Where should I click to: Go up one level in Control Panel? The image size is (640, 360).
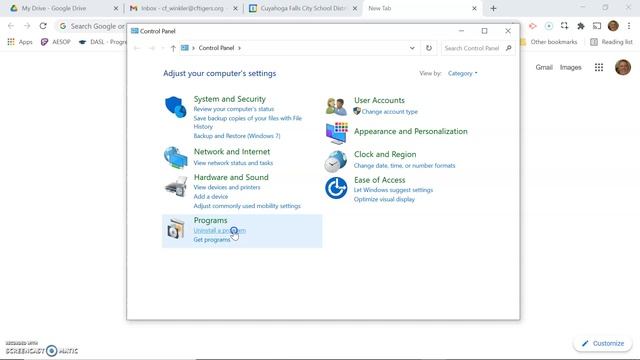click(173, 48)
